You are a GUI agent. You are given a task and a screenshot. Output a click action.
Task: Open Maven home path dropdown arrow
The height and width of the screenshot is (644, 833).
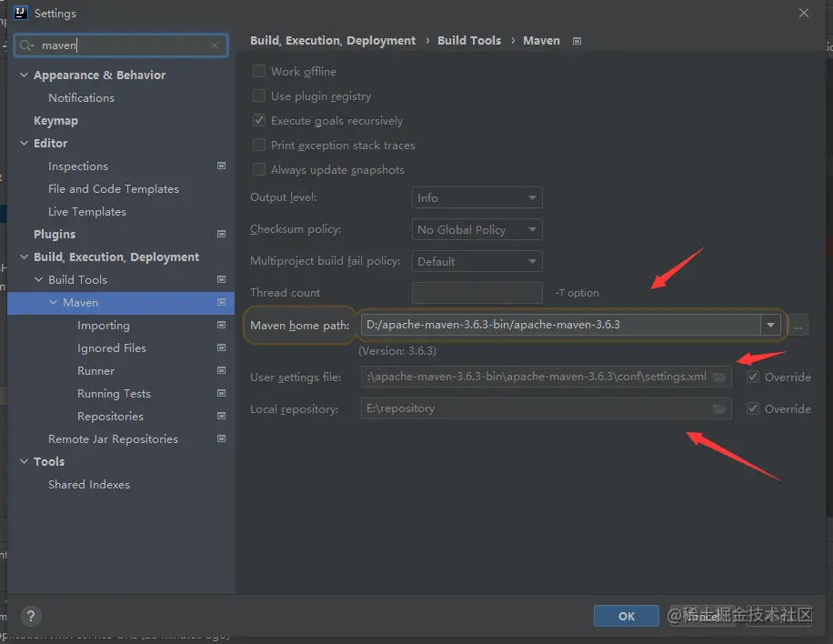(770, 325)
